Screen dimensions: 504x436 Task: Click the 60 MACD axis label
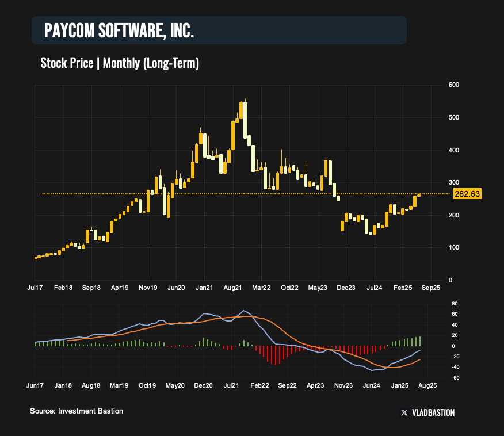point(455,314)
